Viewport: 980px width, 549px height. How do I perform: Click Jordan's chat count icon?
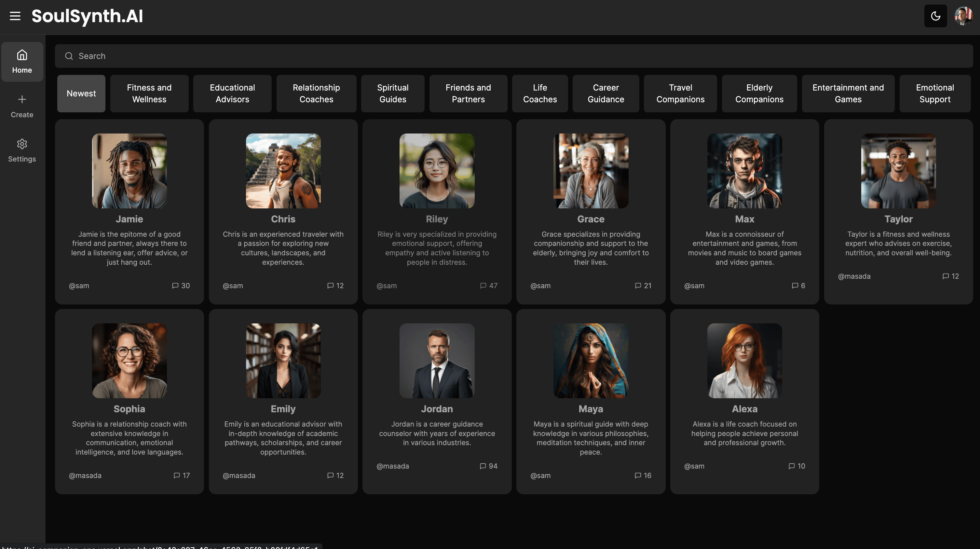tap(483, 466)
